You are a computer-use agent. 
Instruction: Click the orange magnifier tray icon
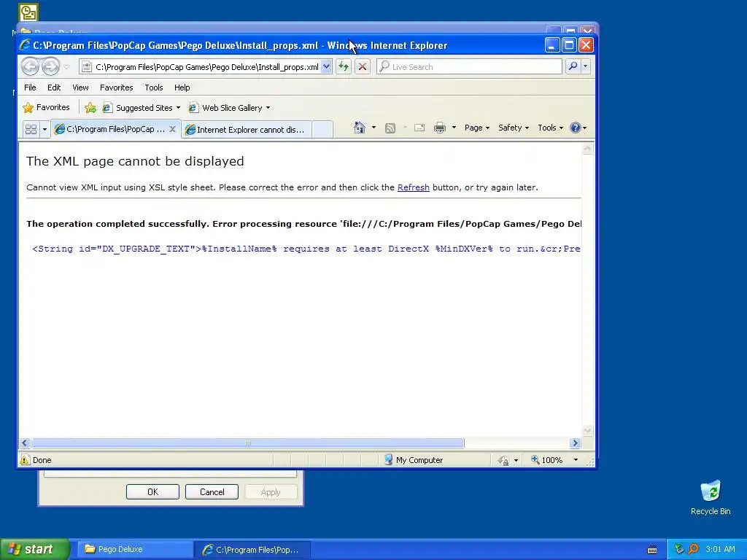693,549
